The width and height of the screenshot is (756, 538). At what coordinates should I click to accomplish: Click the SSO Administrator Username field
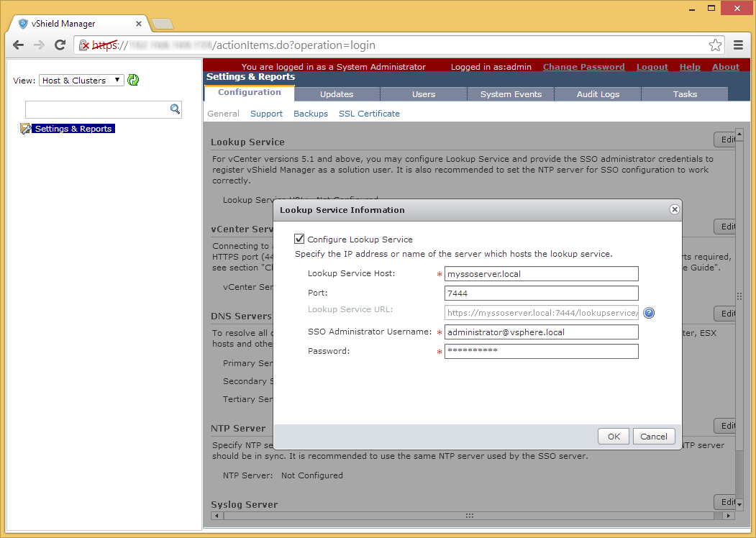click(x=541, y=332)
